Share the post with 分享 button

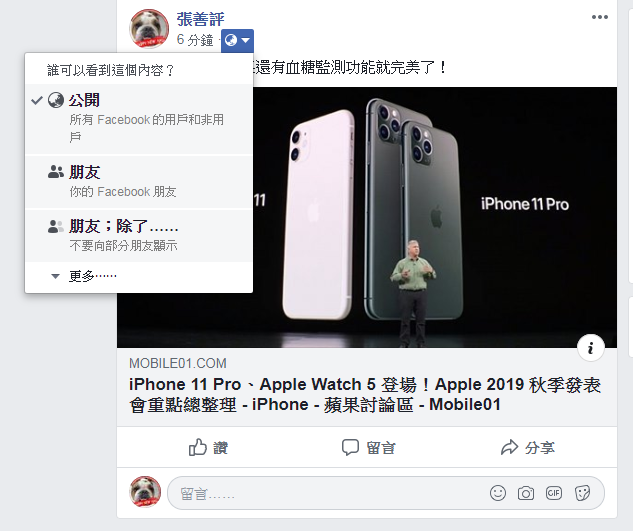coord(528,447)
